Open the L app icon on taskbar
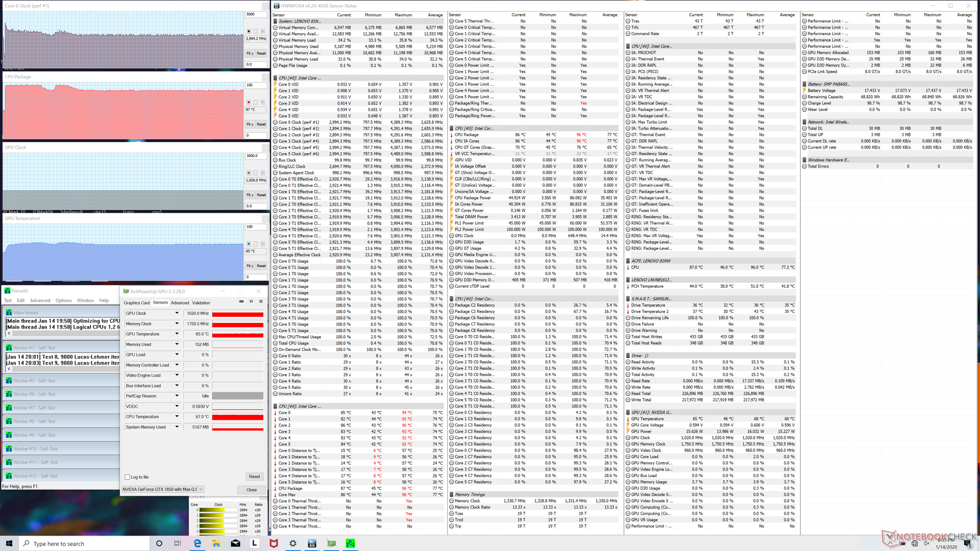Image resolution: width=980 pixels, height=551 pixels. pyautogui.click(x=254, y=543)
